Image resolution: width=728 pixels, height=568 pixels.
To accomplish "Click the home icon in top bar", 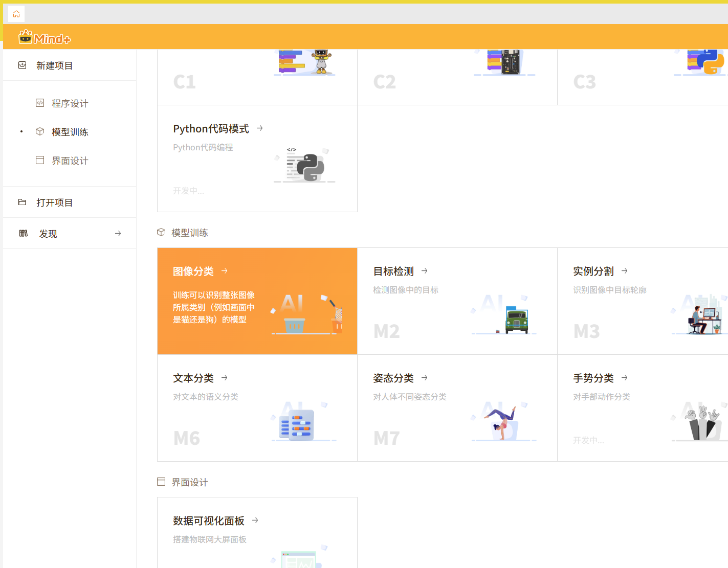I will coord(16,14).
